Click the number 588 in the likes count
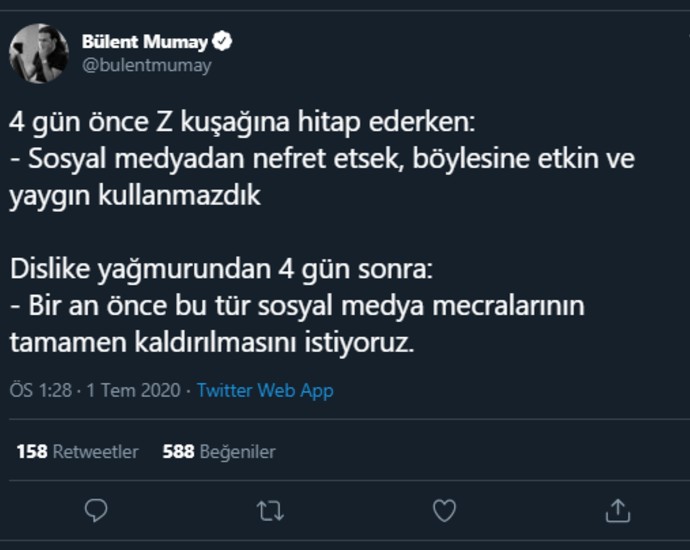The width and height of the screenshot is (690, 550). (x=178, y=452)
